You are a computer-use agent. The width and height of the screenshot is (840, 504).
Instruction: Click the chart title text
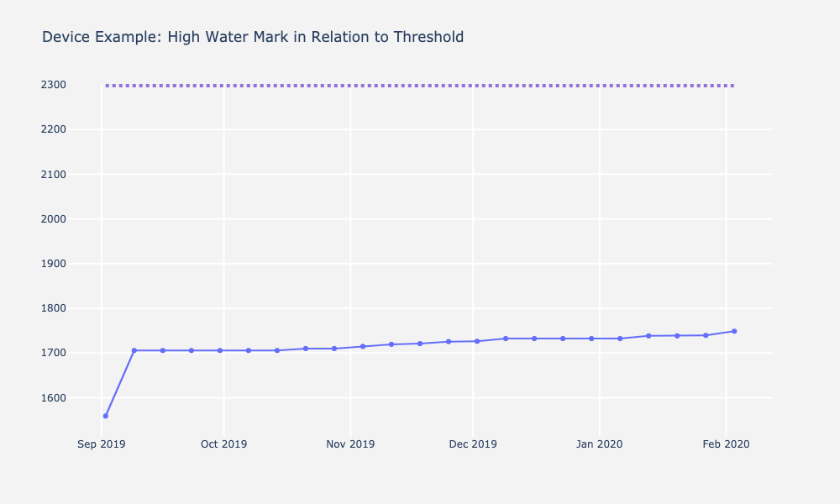[253, 38]
